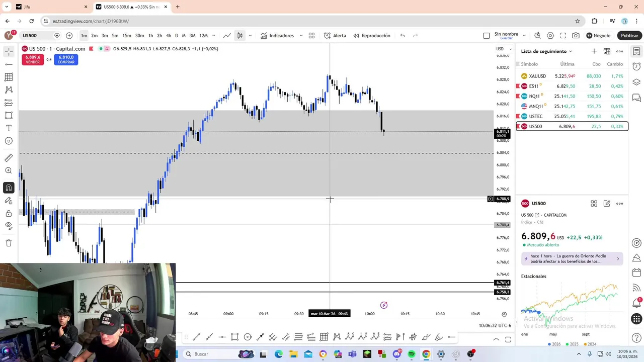Select the rectangle tool in favorites toolbar
The image size is (644, 362).
coord(235,337)
